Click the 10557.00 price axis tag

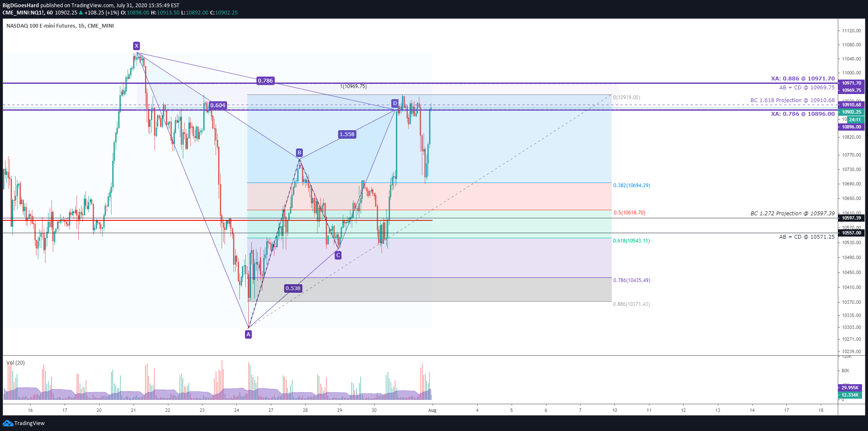851,233
